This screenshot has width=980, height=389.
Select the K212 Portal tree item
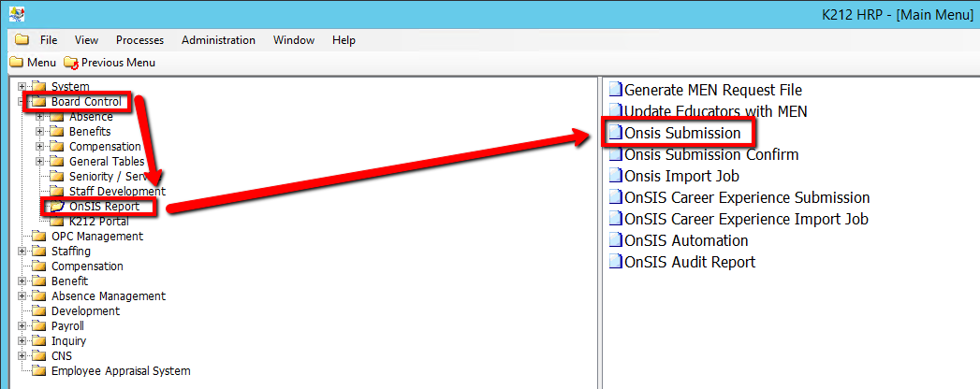[98, 222]
